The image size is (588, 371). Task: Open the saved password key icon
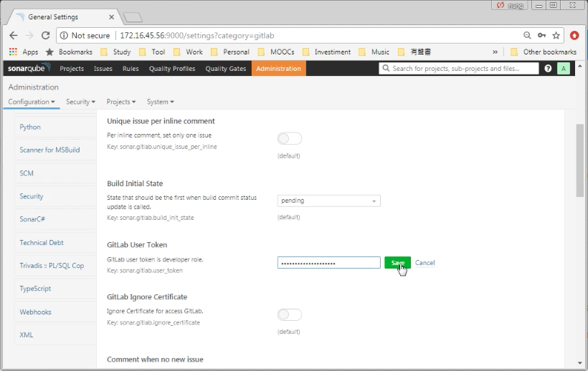coord(541,36)
